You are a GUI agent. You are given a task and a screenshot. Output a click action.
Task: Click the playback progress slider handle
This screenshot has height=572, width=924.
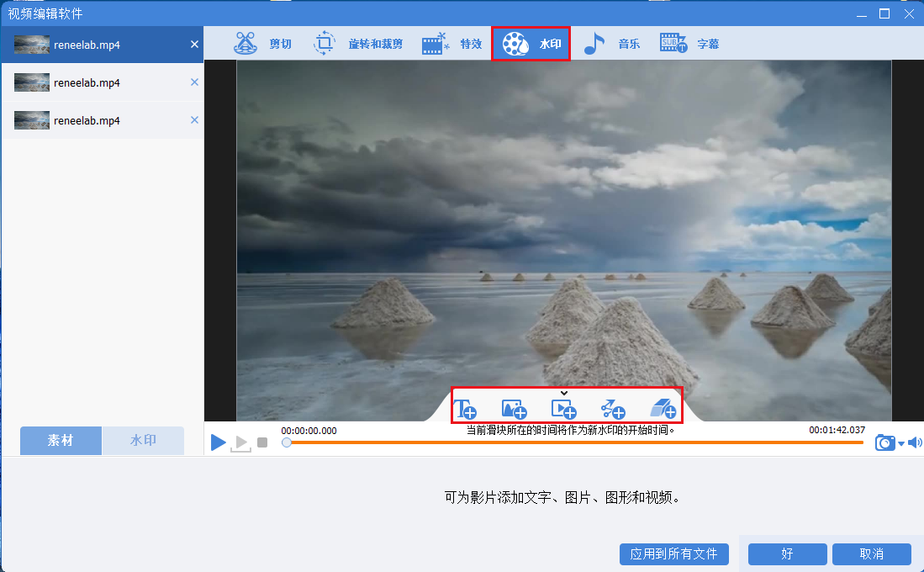click(287, 442)
